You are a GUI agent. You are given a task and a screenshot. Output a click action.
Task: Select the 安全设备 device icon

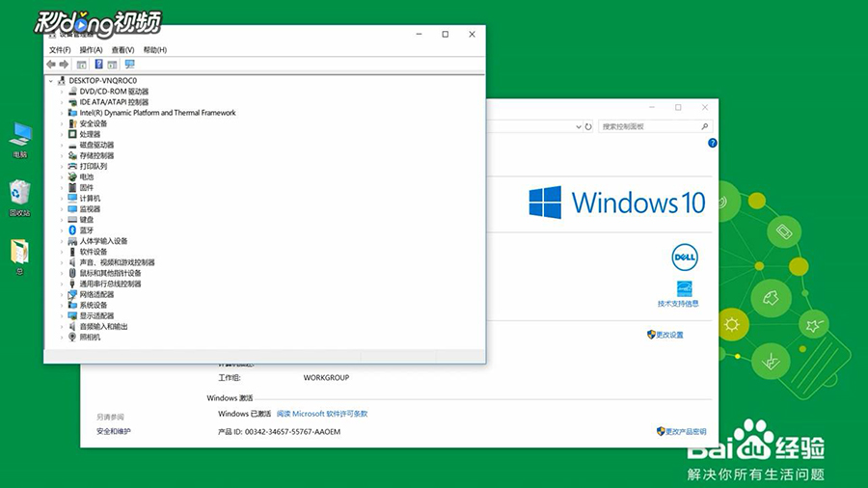pos(72,123)
